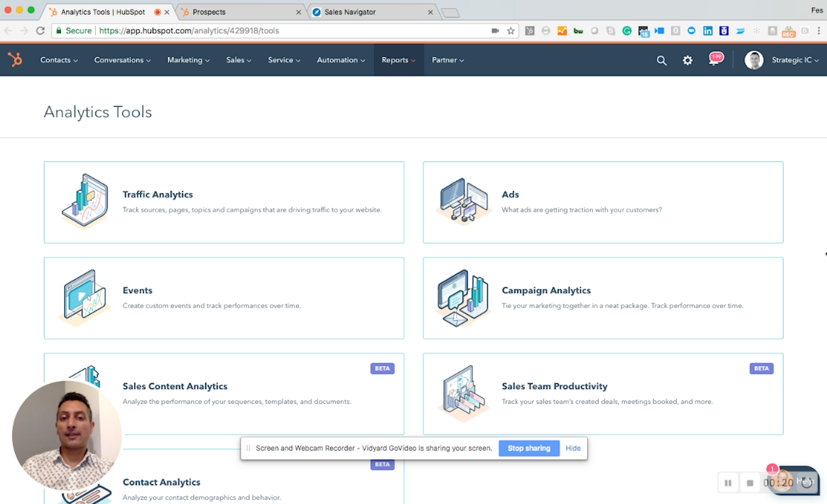The image size is (827, 504).
Task: Click the Campaign Analytics illustration icon
Action: 463,297
